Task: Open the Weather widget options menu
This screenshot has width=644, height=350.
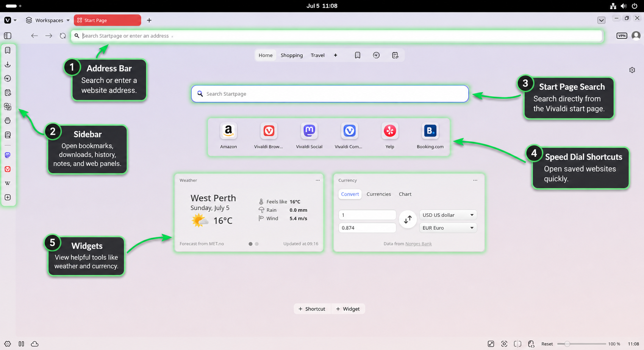Action: 318,180
